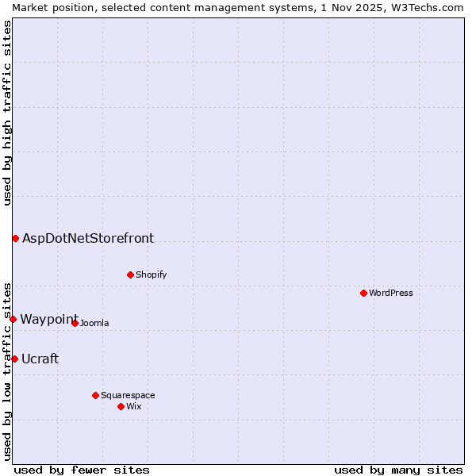Screen dimensions: 476x476
Task: Select the Joomla red data point
Action: click(x=75, y=323)
